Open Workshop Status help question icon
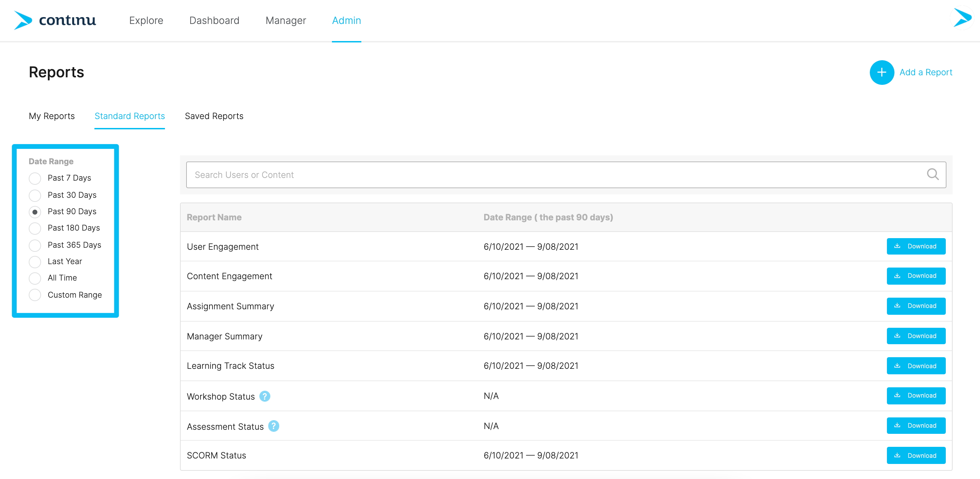The image size is (980, 479). click(265, 396)
